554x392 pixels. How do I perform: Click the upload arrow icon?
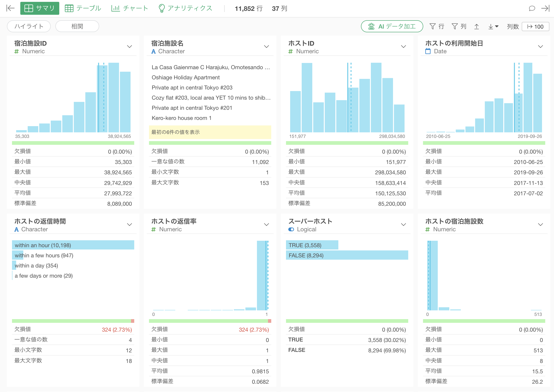click(477, 26)
